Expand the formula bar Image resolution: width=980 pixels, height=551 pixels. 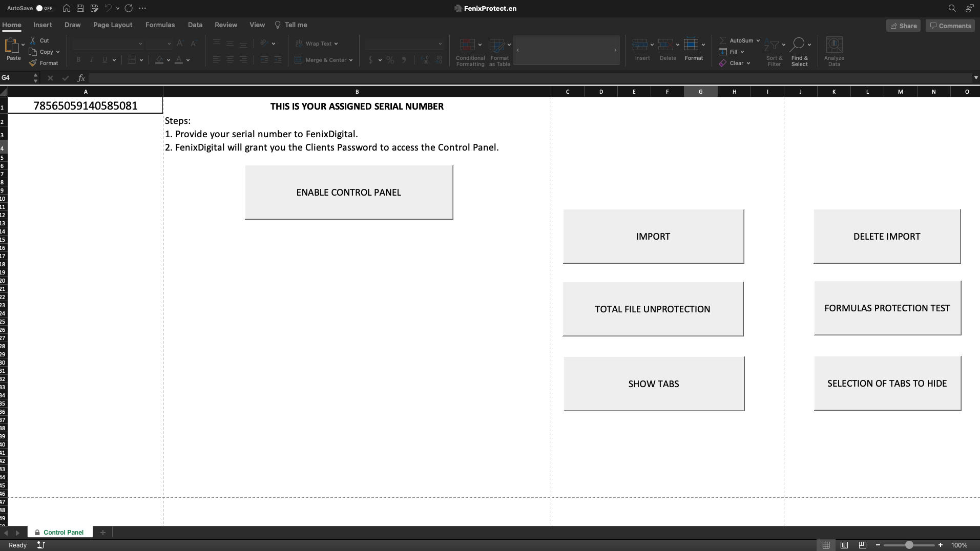click(x=976, y=78)
